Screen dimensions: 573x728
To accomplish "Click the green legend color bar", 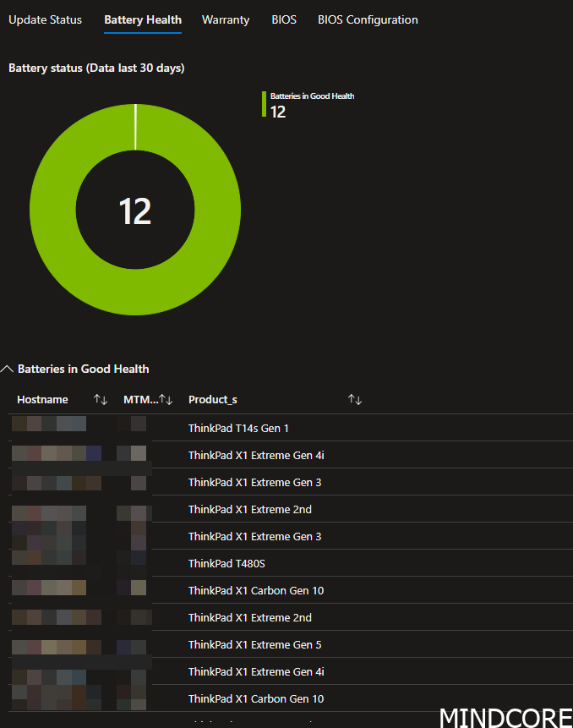I will pyautogui.click(x=264, y=104).
